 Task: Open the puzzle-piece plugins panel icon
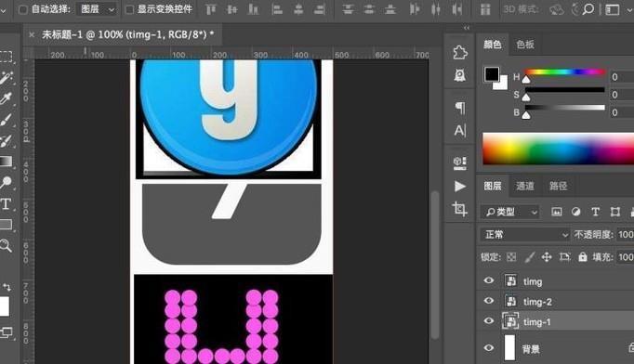coord(460,53)
